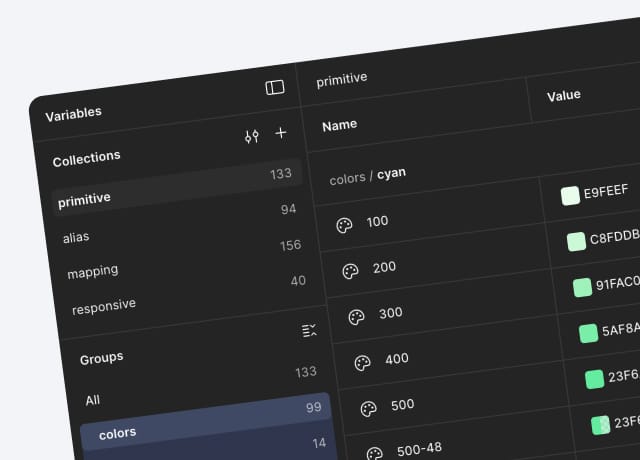Click palette icon for variable 100
This screenshot has height=460, width=640.
[344, 226]
